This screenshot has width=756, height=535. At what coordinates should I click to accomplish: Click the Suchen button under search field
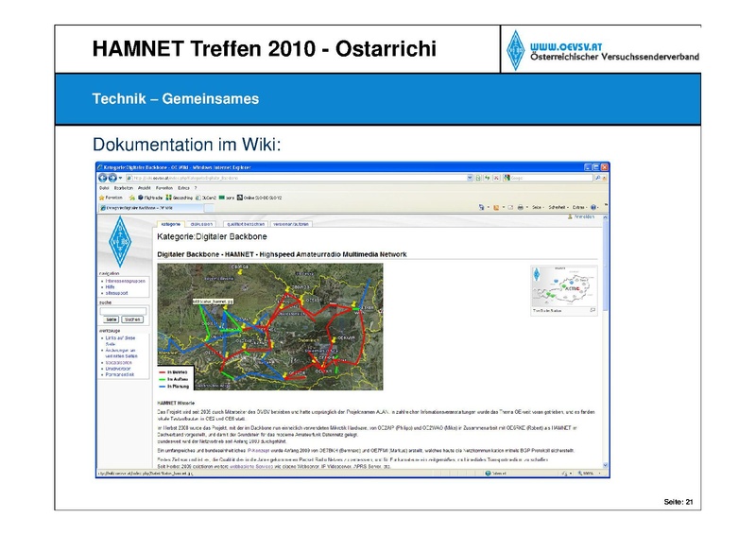pos(132,319)
